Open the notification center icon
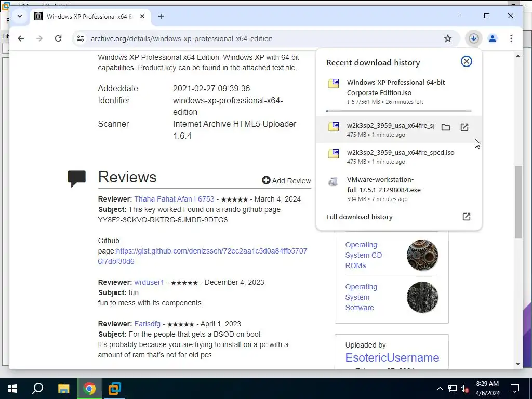This screenshot has height=399, width=532. 515,389
